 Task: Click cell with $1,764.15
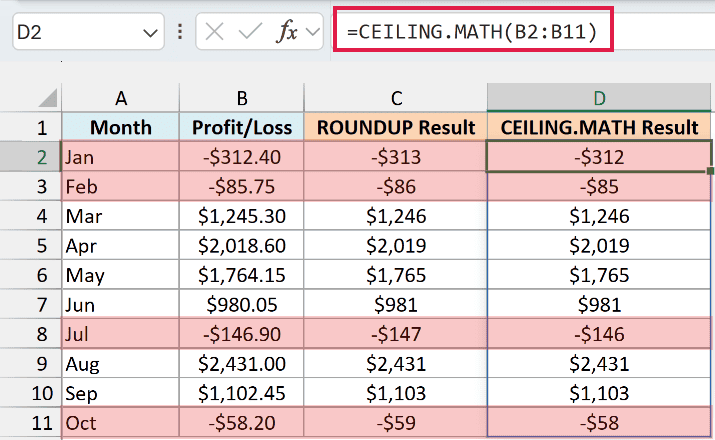click(242, 275)
